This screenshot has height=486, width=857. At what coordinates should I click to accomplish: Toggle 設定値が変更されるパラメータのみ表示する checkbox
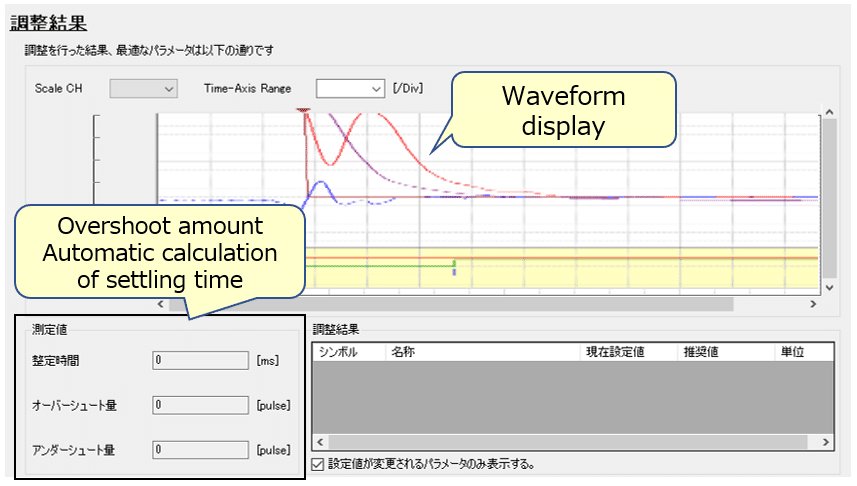(318, 465)
